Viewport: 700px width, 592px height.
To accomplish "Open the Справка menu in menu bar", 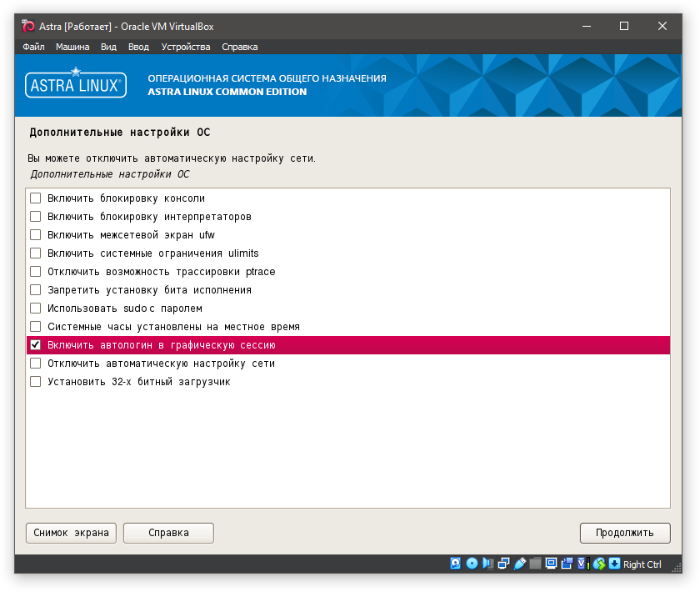I will (x=240, y=47).
